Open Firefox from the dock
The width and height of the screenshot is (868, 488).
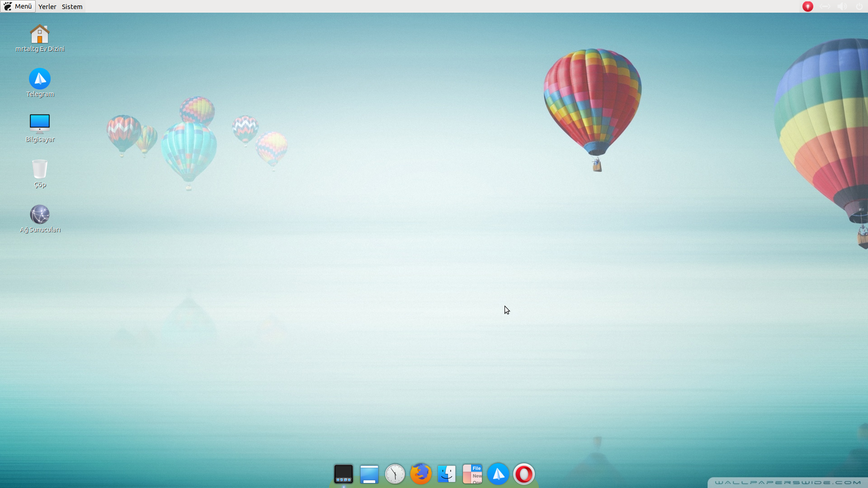click(420, 474)
